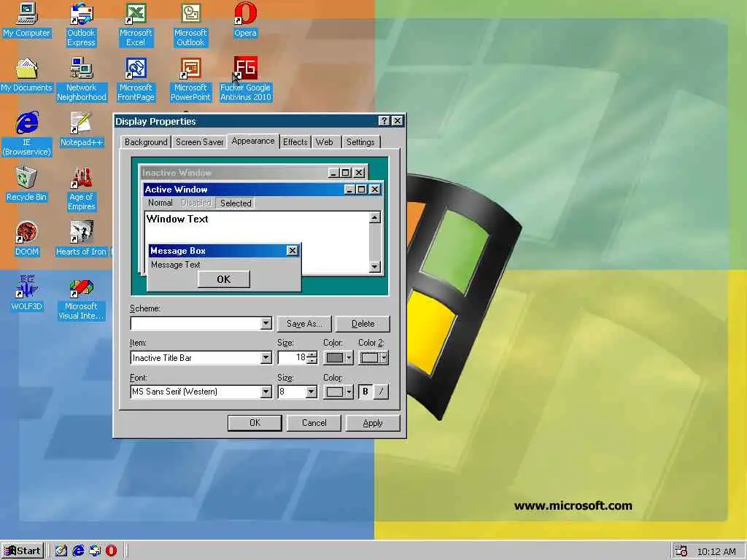Image resolution: width=747 pixels, height=560 pixels.
Task: Select the DOOM desktop shortcut
Action: click(x=27, y=239)
